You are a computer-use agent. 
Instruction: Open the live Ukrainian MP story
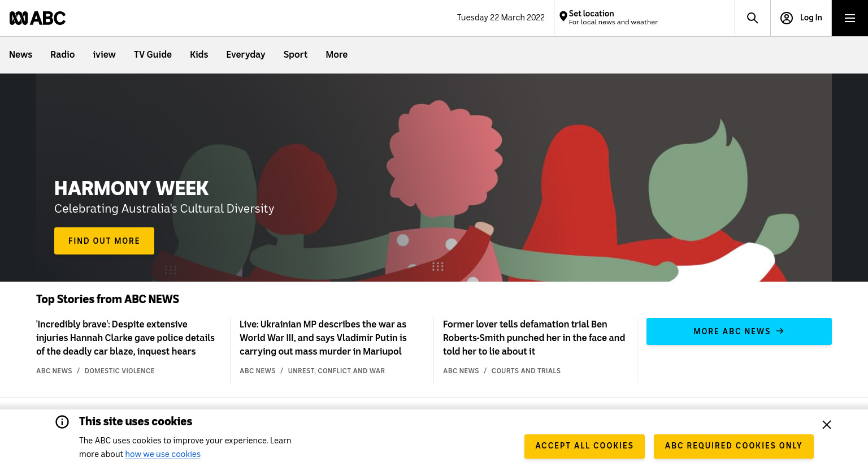point(323,338)
